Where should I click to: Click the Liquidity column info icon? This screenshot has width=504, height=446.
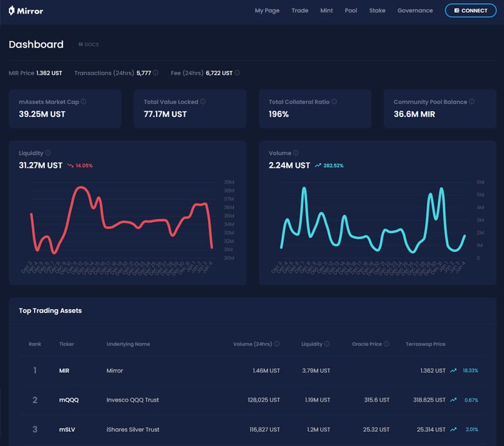pos(327,344)
